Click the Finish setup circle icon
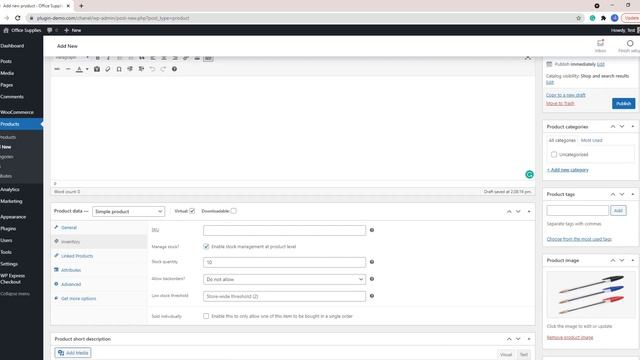640x360 pixels. point(630,43)
